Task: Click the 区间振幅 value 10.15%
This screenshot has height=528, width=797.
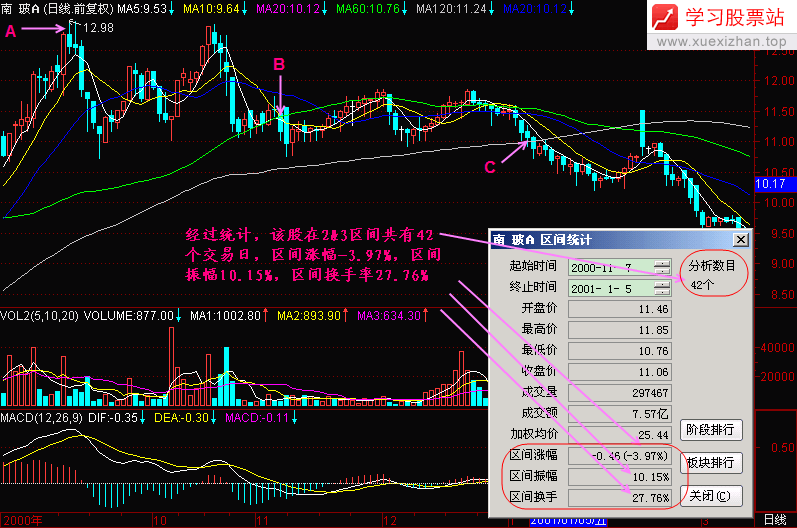Action: click(620, 477)
